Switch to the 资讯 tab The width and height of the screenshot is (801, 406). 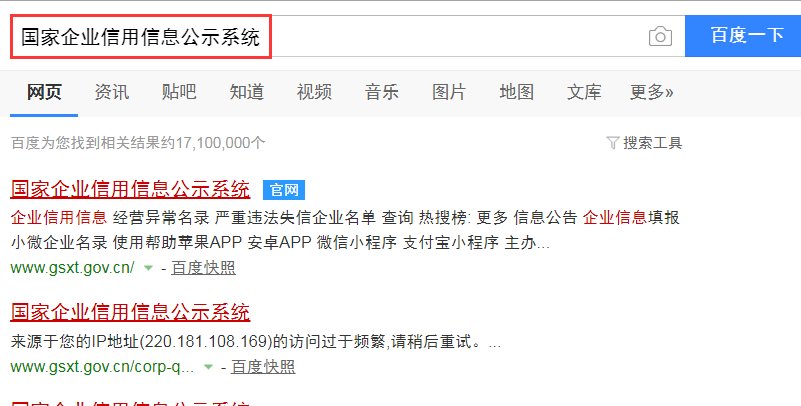[111, 92]
